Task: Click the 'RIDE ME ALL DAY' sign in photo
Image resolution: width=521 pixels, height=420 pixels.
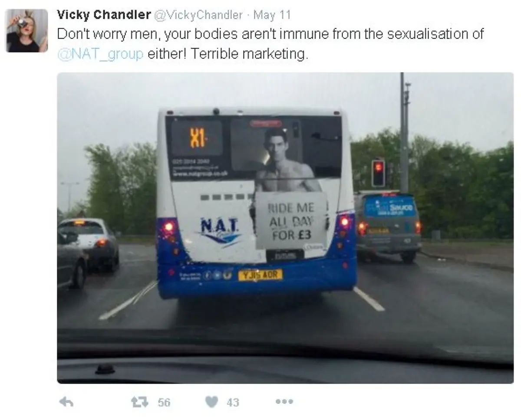Action: [291, 220]
